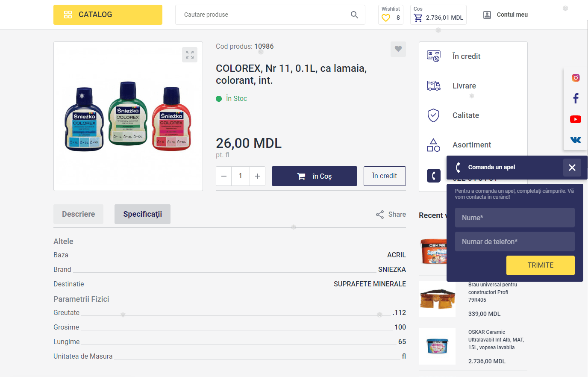Click the search magnifier icon
This screenshot has height=377, width=588.
click(x=354, y=15)
